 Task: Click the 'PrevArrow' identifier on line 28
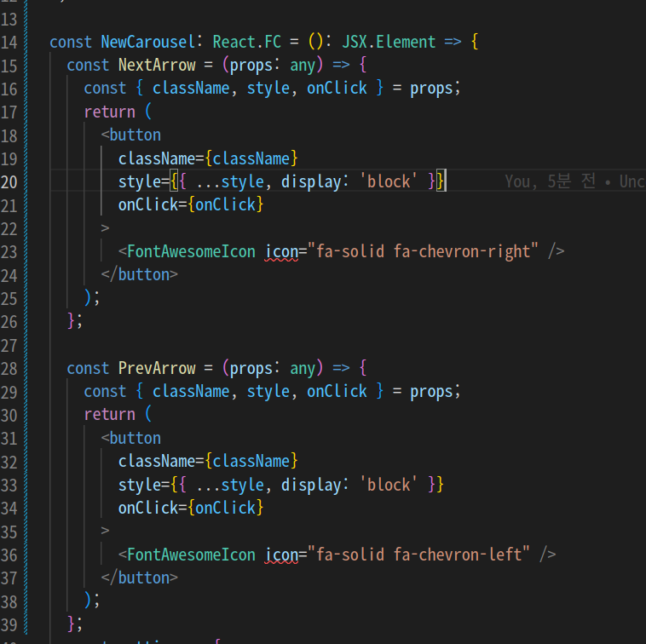tap(157, 368)
